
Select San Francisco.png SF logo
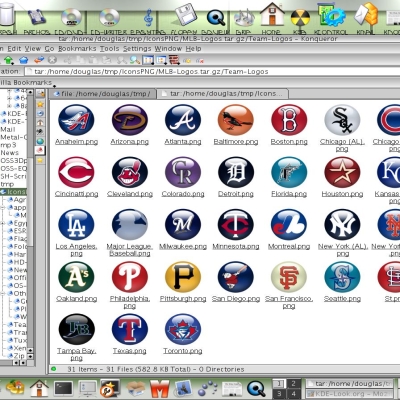point(289,277)
